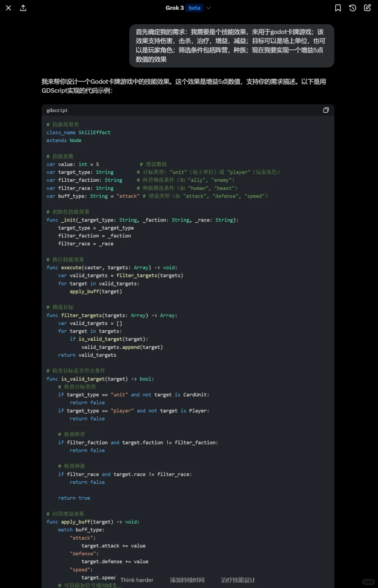Select the 治疗技能设计 suggestion
378x588 pixels.
pyautogui.click(x=238, y=580)
